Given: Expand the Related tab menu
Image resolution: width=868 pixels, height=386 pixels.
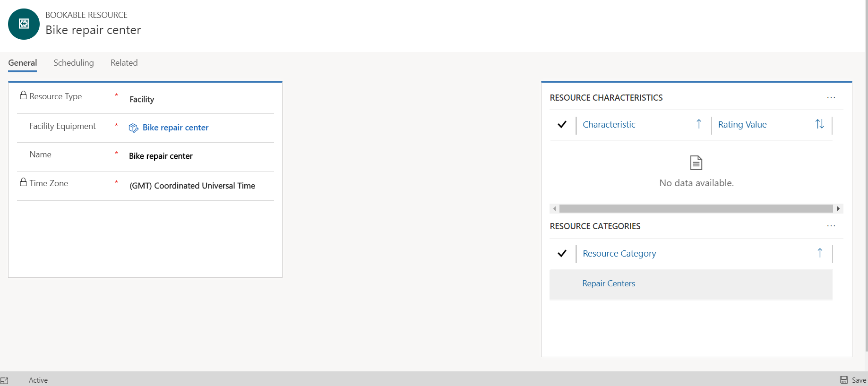Looking at the screenshot, I should pos(124,63).
